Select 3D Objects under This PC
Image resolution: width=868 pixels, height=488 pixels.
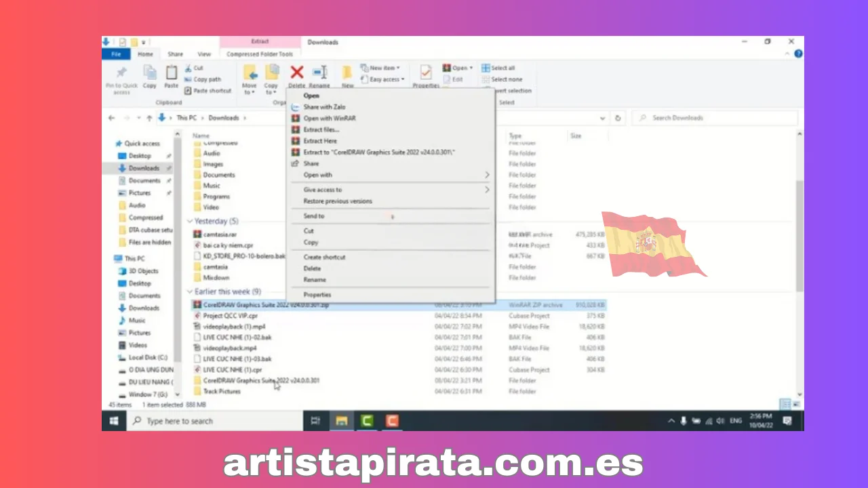click(x=144, y=271)
